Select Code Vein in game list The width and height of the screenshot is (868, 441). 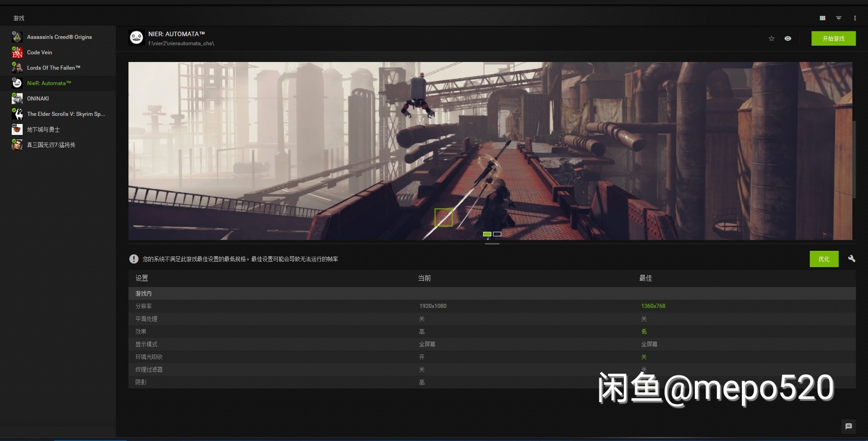pos(58,53)
